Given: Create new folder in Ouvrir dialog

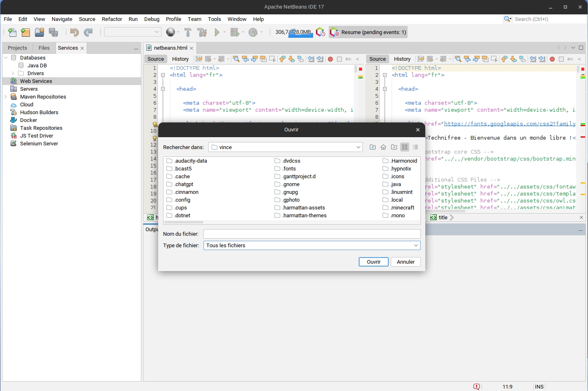Looking at the screenshot, I should click(394, 147).
